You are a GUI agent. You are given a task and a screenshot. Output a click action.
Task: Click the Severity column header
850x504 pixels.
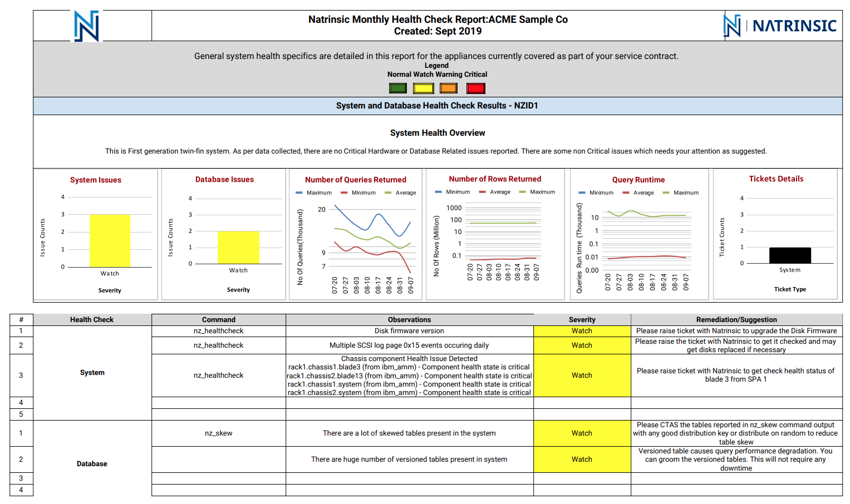click(x=582, y=320)
